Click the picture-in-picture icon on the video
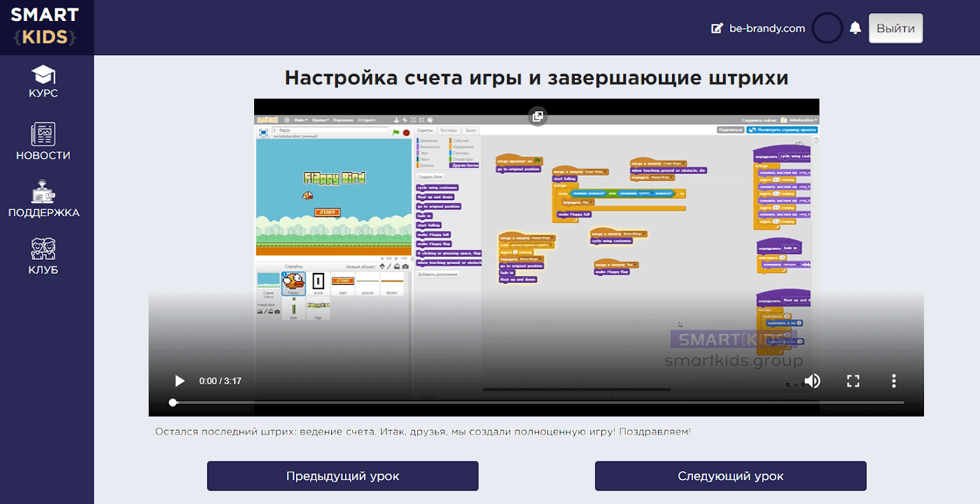 tap(538, 116)
